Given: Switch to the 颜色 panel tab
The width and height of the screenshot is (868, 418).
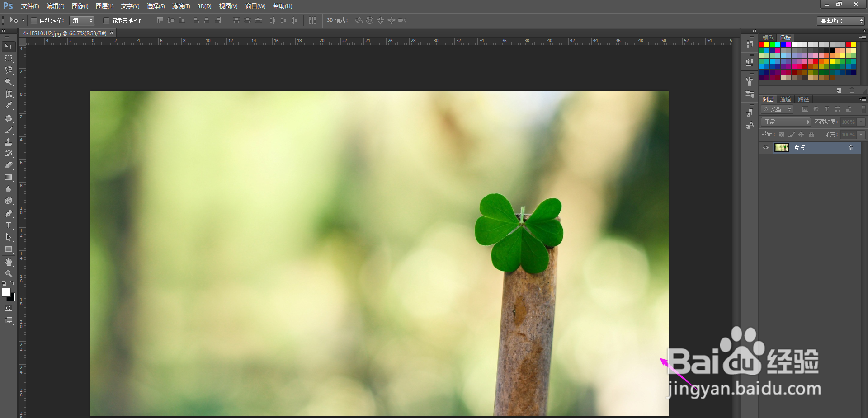Looking at the screenshot, I should [x=768, y=38].
